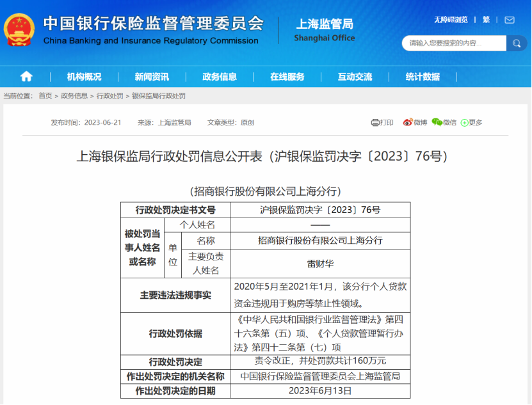Click the decision date 2023年6月13日
The width and height of the screenshot is (532, 405).
click(320, 391)
